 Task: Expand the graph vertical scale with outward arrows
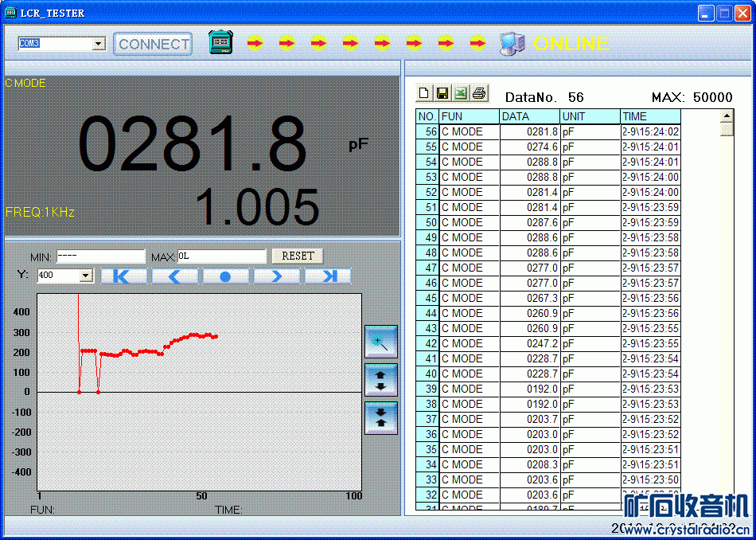380,380
